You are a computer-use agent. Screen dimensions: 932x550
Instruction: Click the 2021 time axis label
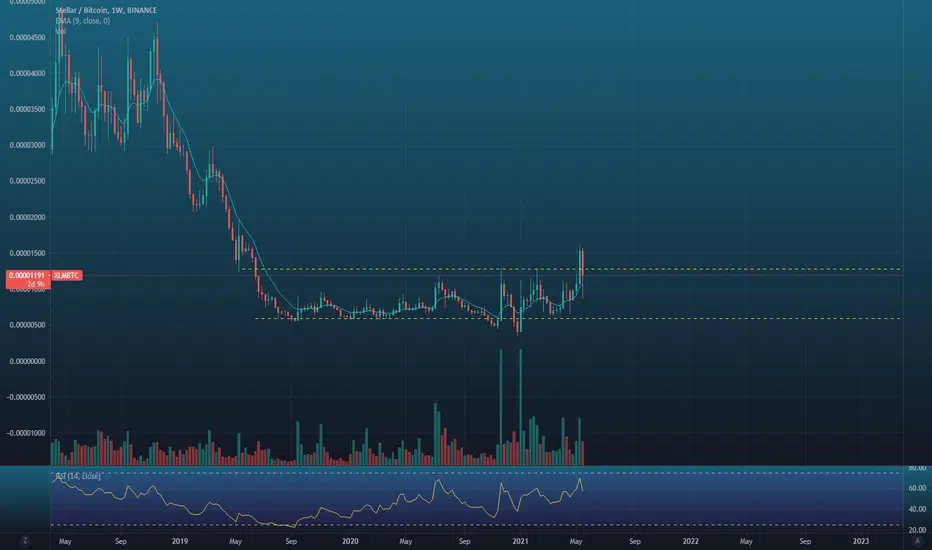pyautogui.click(x=520, y=541)
